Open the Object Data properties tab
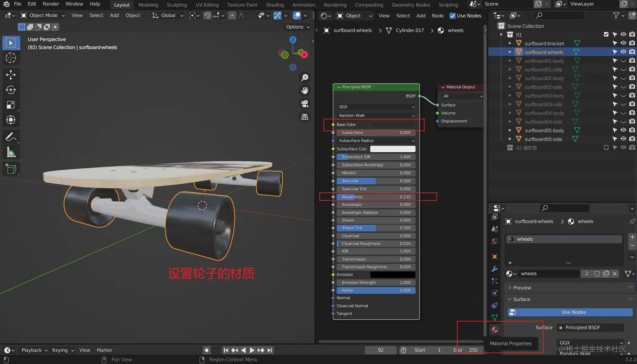Screen dimensions: 637x364 click(495, 317)
